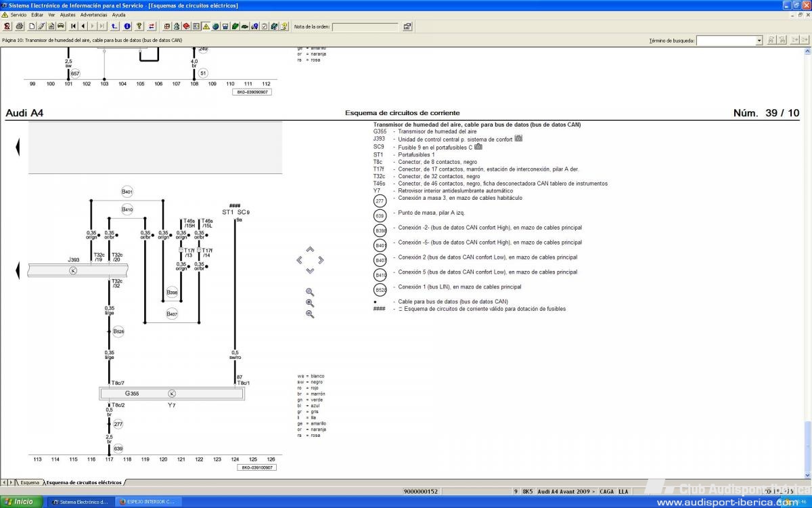812x508 pixels.
Task: Click G355 component label in diagram
Action: click(132, 394)
